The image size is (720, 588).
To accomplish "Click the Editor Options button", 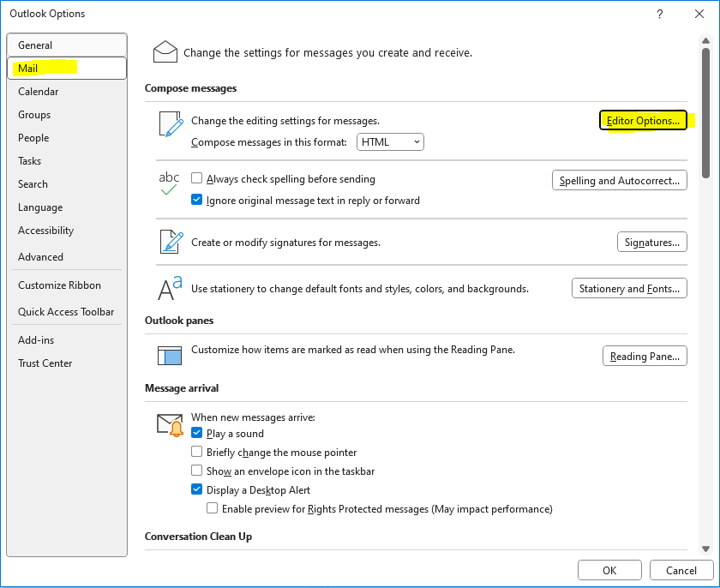I will tap(643, 120).
